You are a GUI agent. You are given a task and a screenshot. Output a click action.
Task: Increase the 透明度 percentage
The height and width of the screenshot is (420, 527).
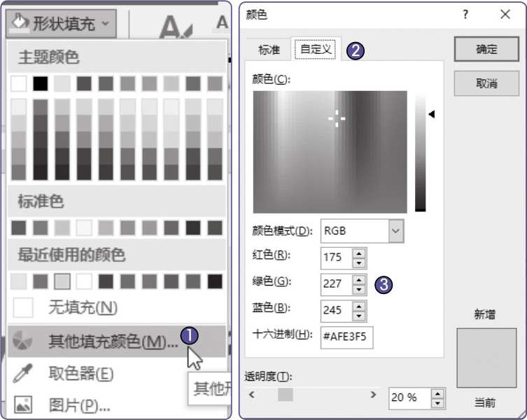tap(437, 394)
